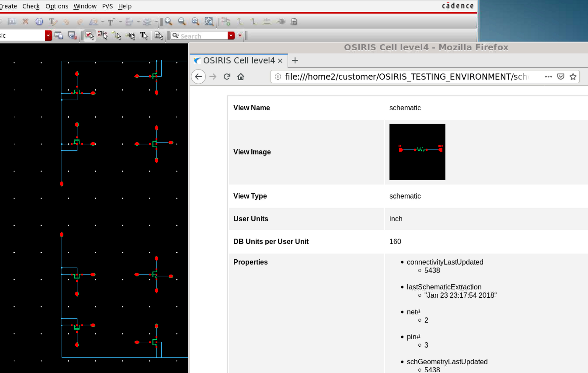Click the '160' DB units value
Viewport: 588px width, 373px height.
click(x=395, y=242)
